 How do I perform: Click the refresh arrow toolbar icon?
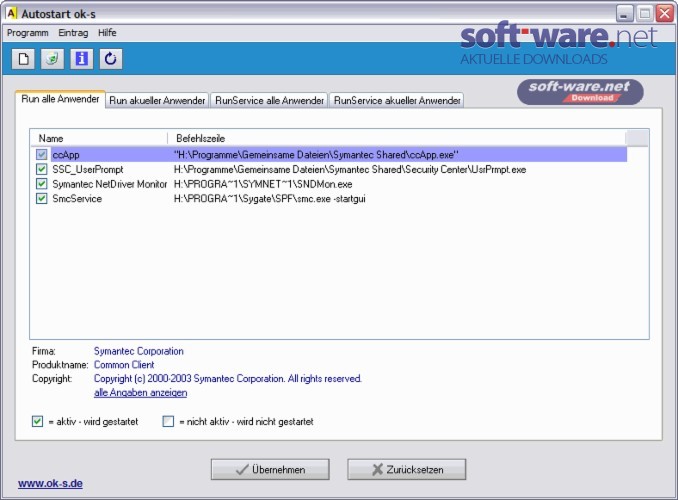coord(111,58)
